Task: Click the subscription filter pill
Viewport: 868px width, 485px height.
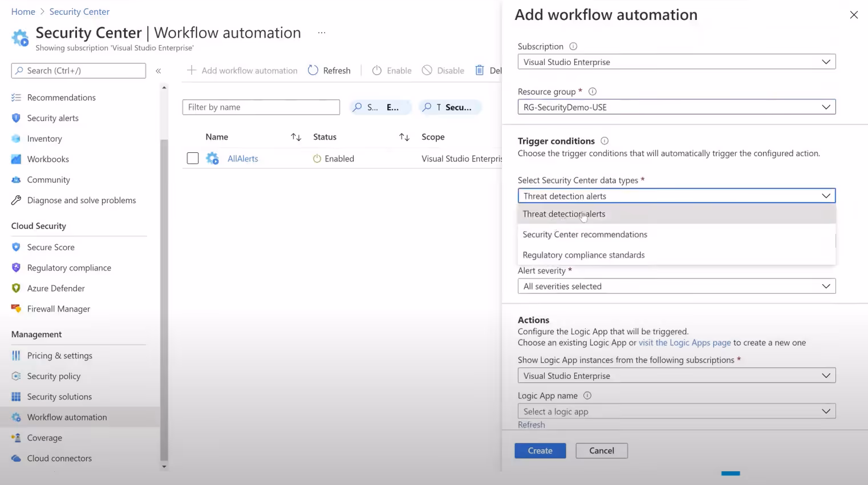Action: point(380,107)
